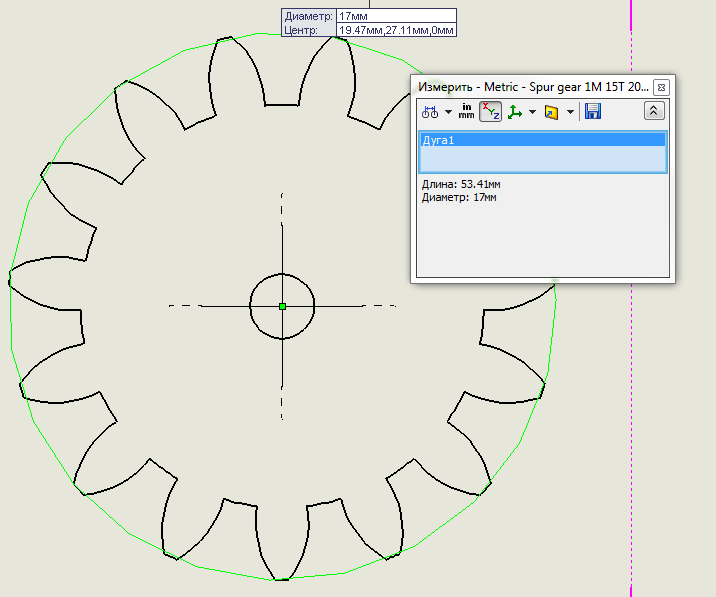The image size is (716, 597).
Task: Click the green center point of gear
Action: click(282, 306)
